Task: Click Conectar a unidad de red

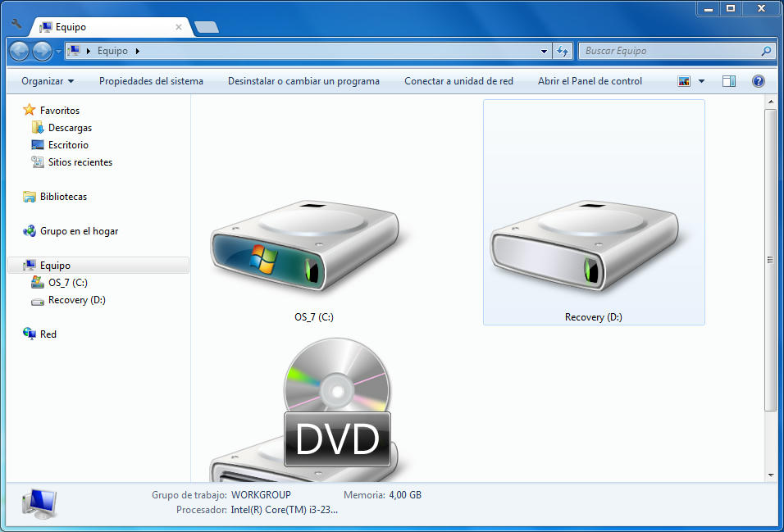Action: (x=458, y=81)
